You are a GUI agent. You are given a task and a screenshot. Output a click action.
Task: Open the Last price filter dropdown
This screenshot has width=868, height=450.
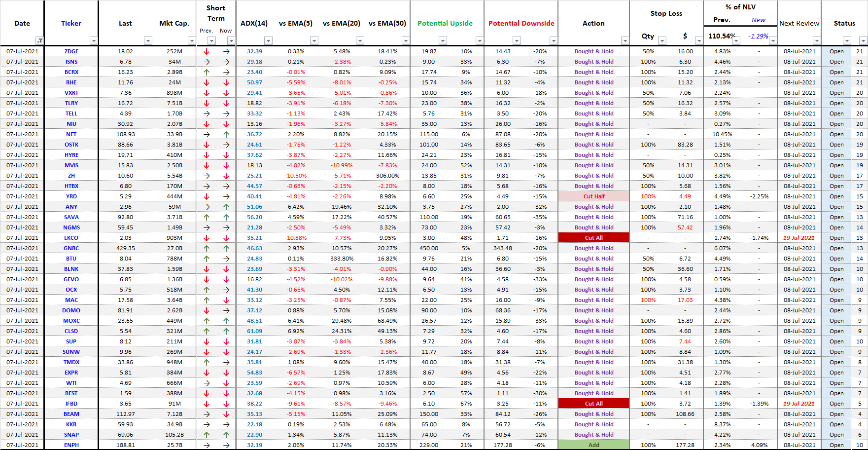pyautogui.click(x=148, y=40)
